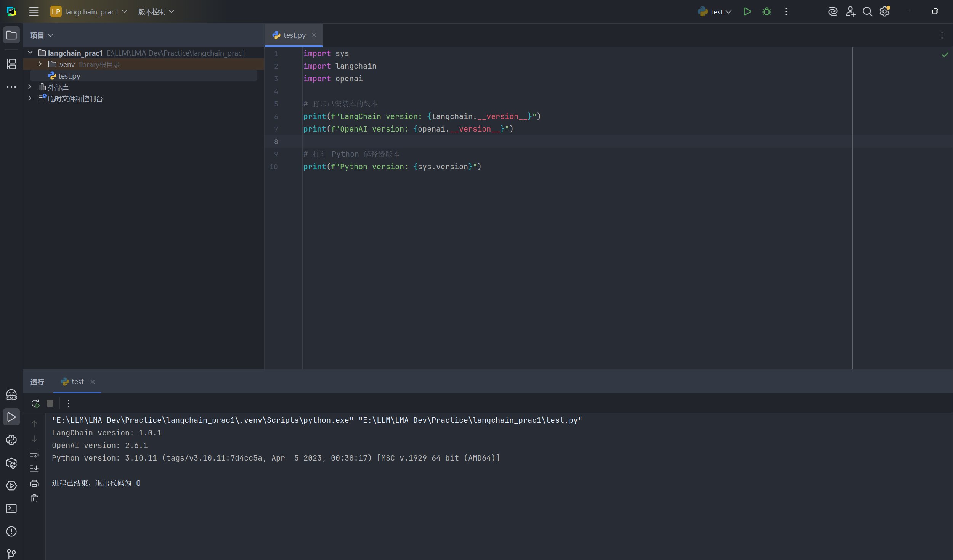Clear console output with trash icon
Viewport: 953px width, 560px height.
tap(34, 499)
